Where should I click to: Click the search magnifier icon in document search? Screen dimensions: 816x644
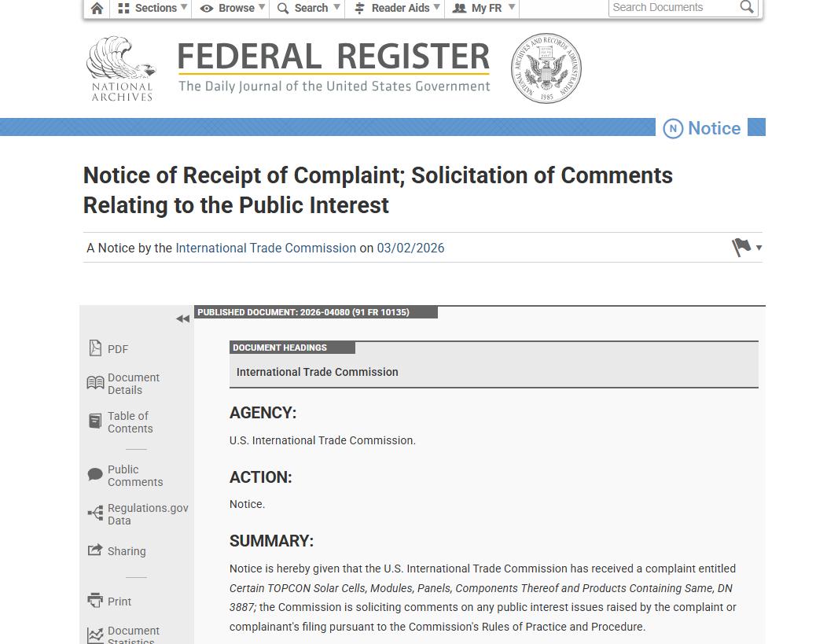point(747,7)
